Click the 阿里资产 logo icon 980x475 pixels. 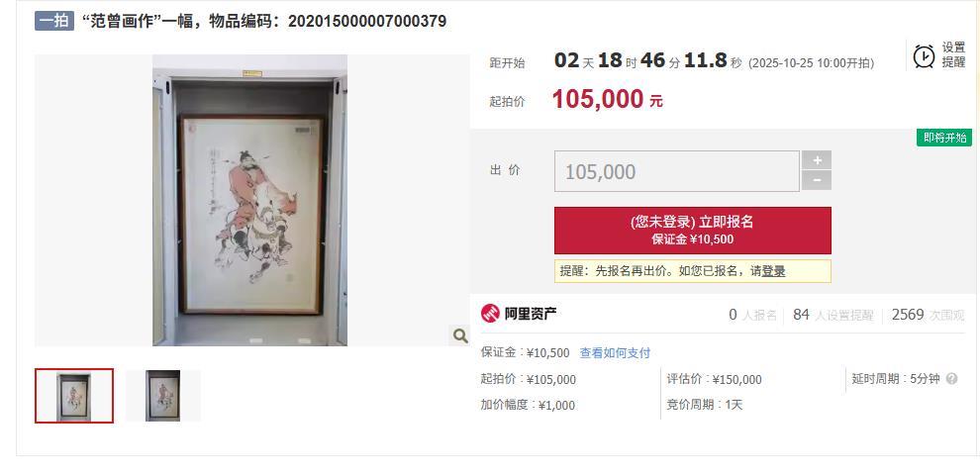coord(490,314)
